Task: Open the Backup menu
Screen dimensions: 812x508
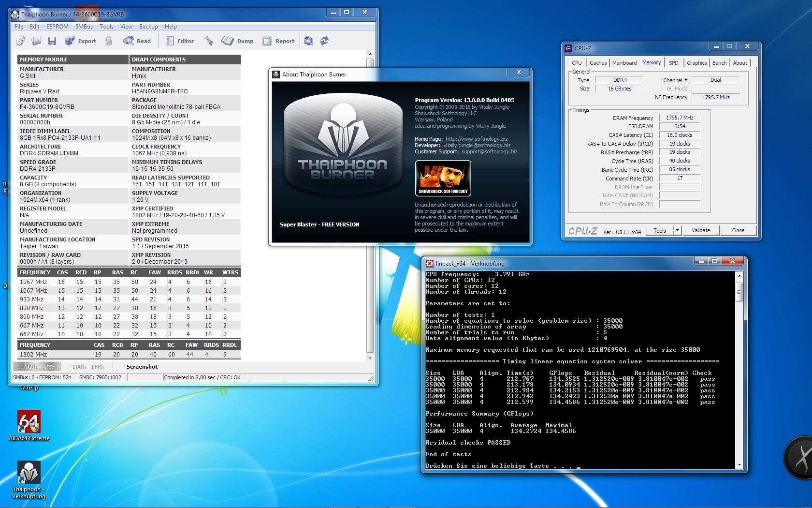Action: (148, 27)
